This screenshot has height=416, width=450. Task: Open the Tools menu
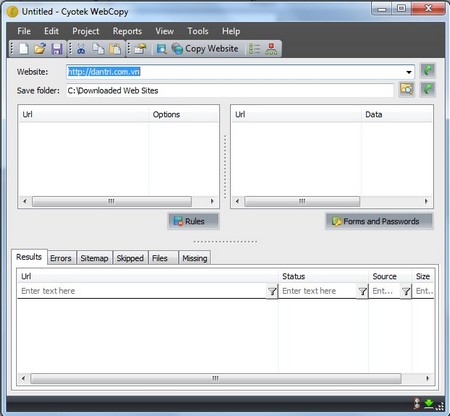pyautogui.click(x=198, y=31)
